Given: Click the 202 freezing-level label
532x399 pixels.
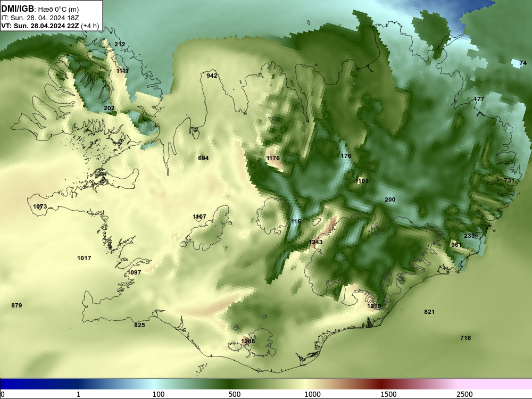Looking at the screenshot, I should tap(109, 108).
